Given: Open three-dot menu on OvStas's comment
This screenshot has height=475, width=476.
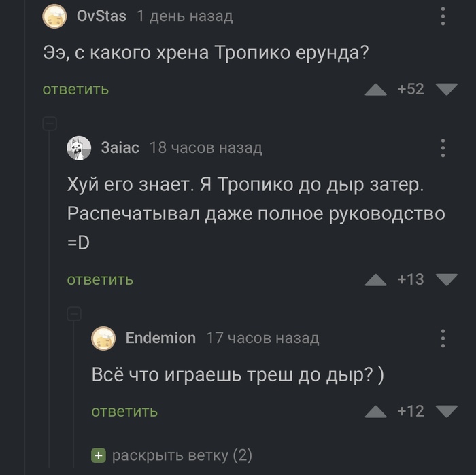Looking at the screenshot, I should pos(443,16).
